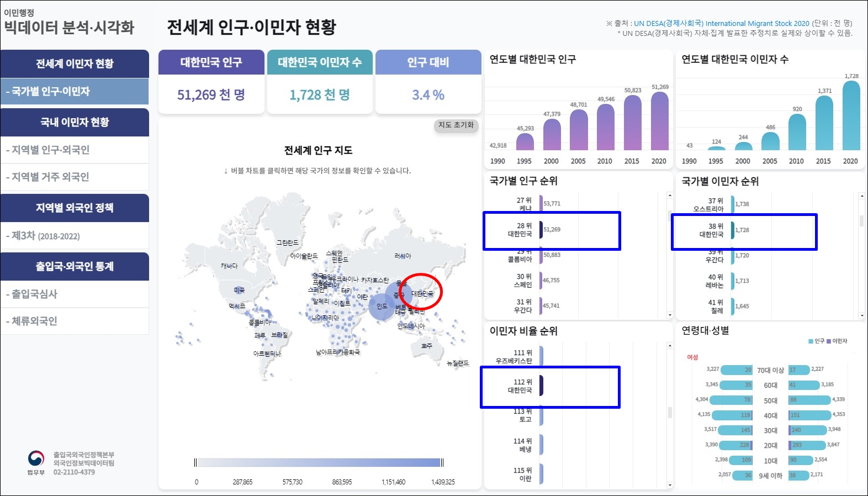Click the 인구 legend marker in 연령대·성별 chart

(811, 341)
